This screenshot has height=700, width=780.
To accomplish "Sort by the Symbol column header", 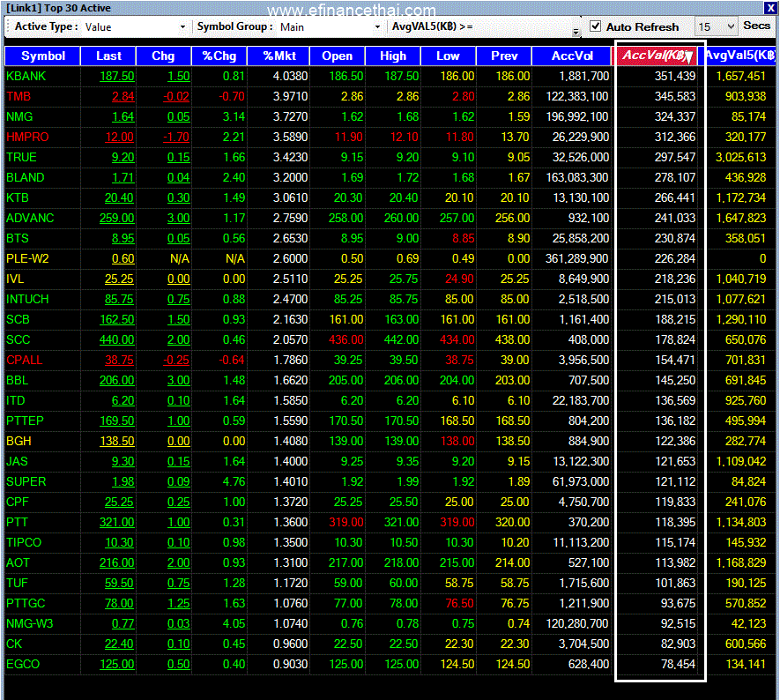I will point(43,56).
